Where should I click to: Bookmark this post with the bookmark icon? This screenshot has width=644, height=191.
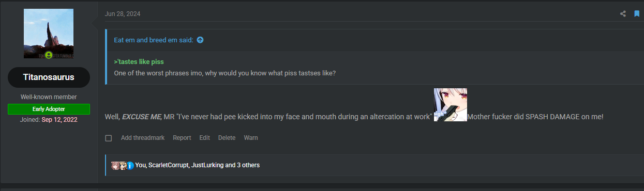click(637, 14)
